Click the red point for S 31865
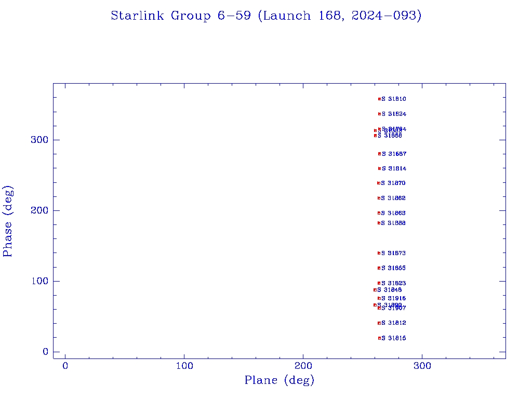Image resolution: width=532 pixels, height=399 pixels. coord(379,268)
